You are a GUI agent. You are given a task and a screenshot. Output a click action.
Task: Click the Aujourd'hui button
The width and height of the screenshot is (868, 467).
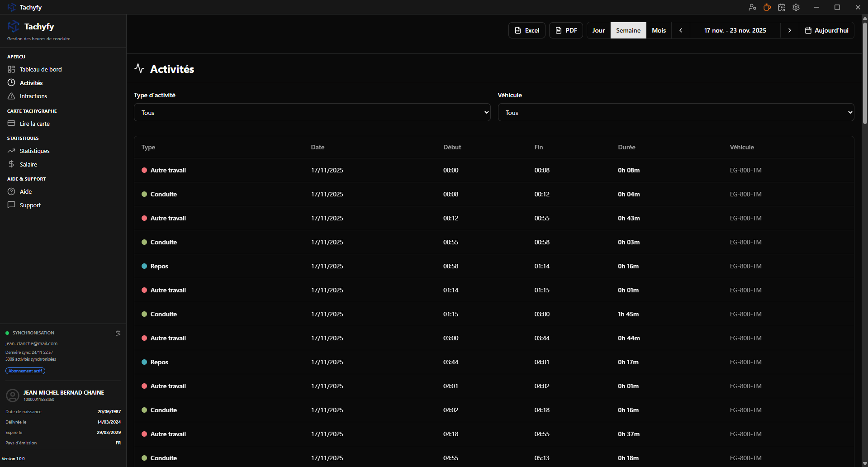coord(826,30)
